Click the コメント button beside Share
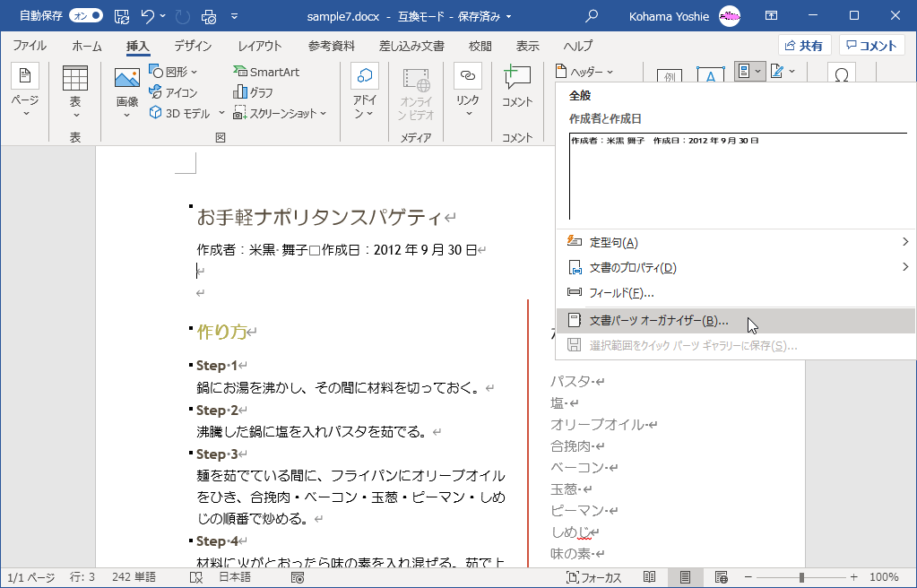The height and width of the screenshot is (588, 917). click(x=871, y=46)
